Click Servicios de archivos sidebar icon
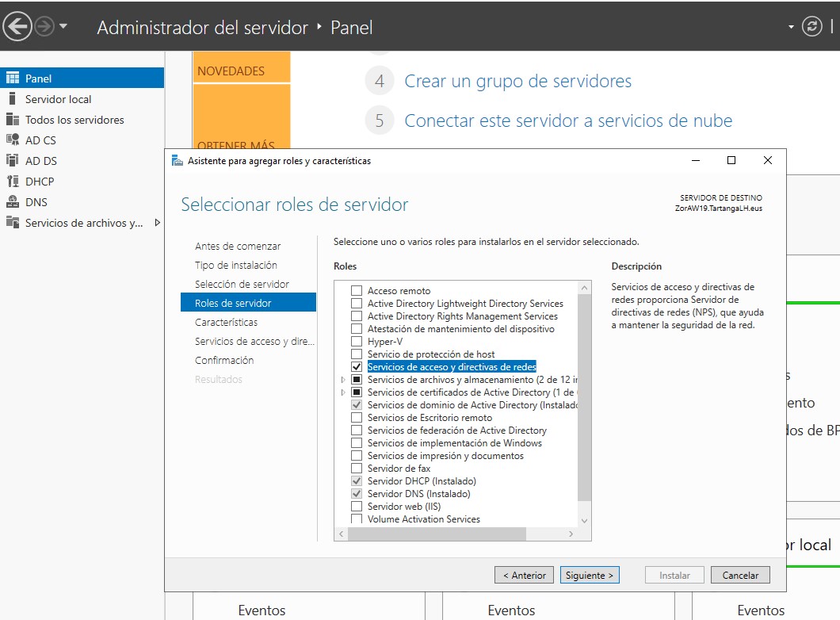The width and height of the screenshot is (840, 620). point(13,222)
